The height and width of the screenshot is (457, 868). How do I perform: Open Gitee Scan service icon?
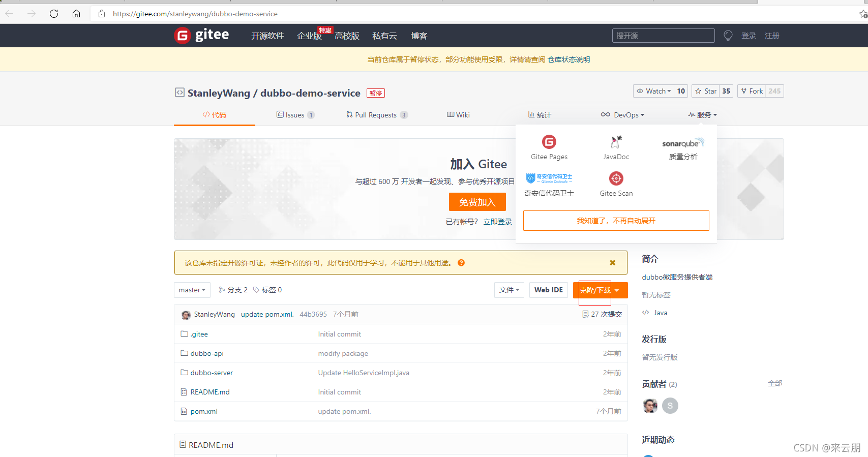tap(616, 178)
